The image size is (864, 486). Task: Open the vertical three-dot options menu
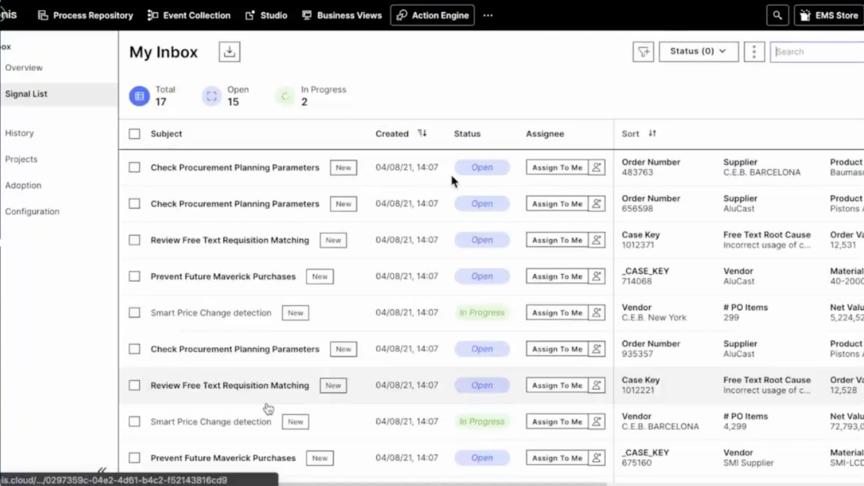(x=754, y=52)
